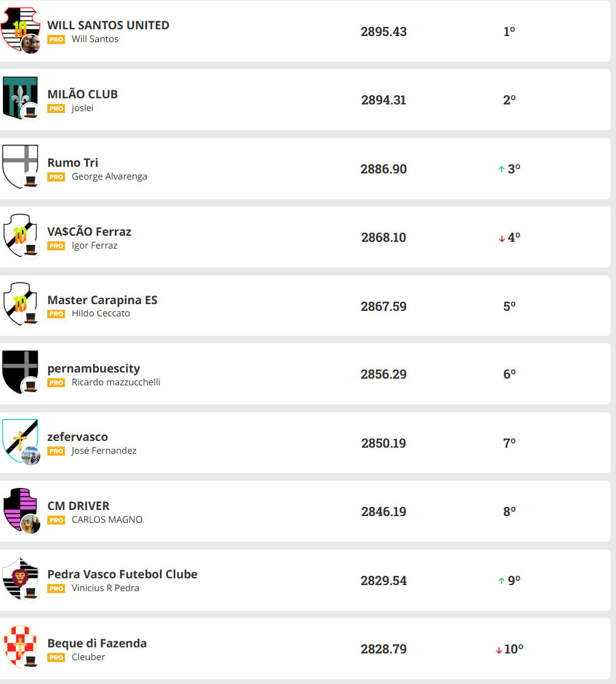
Task: Click the score 2894.31 for MILÃO CLUB
Action: [x=383, y=100]
